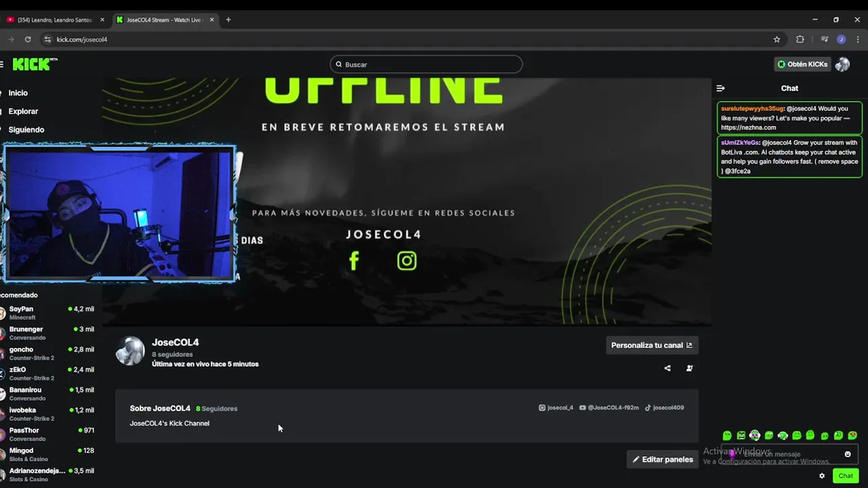Viewport: 868px width, 488px height.
Task: Click the profile avatar in the top right
Action: coord(842,64)
